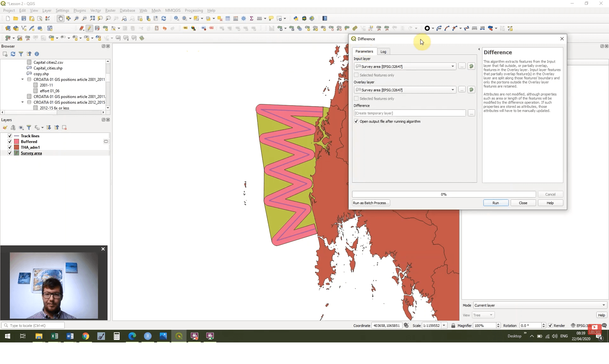Open the Python Console
609x364 pixels.
[x=296, y=18]
